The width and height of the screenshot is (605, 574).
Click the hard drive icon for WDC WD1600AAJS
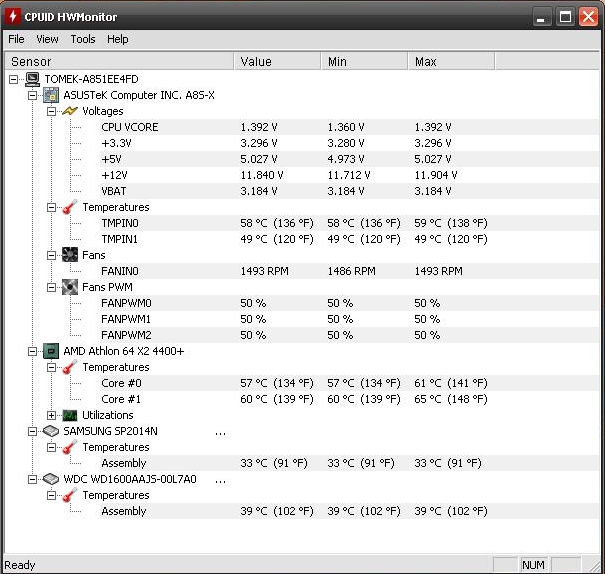point(51,479)
